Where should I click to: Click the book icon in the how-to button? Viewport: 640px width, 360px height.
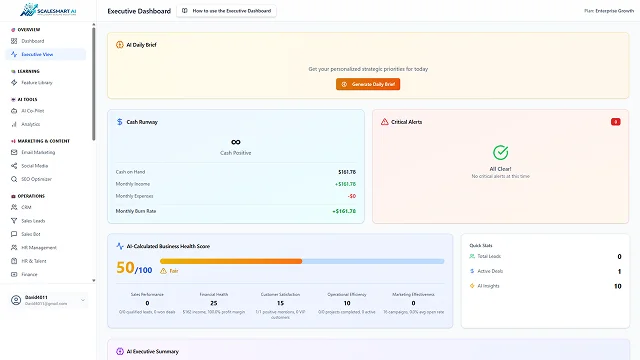(x=184, y=11)
